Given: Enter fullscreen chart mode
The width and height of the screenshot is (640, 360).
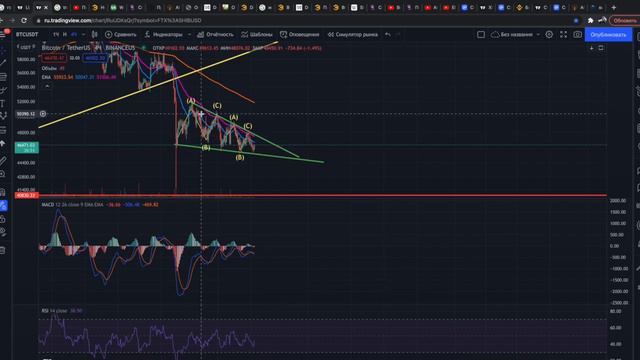Looking at the screenshot, I should click(x=564, y=35).
